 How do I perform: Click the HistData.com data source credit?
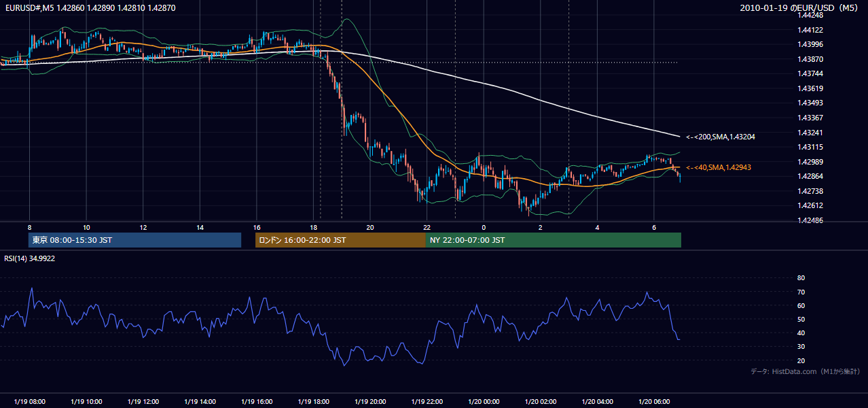pyautogui.click(x=805, y=371)
